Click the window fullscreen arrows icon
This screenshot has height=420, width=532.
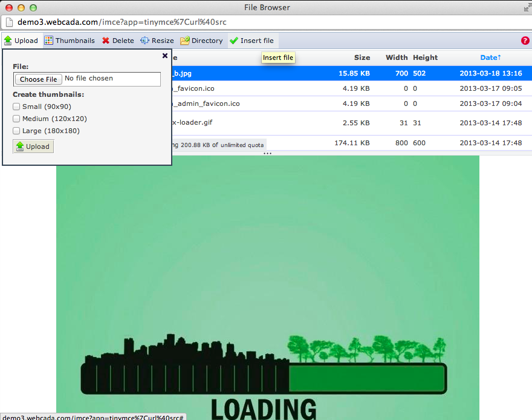(x=528, y=7)
